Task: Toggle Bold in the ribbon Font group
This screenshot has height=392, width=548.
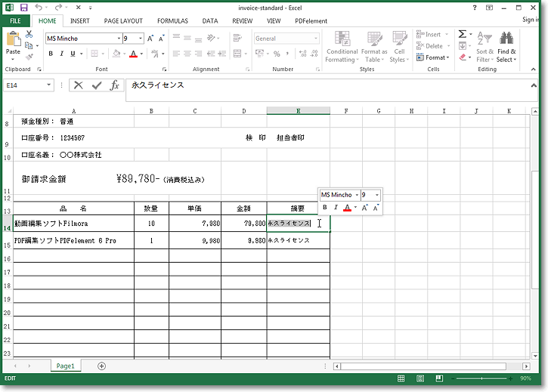Action: click(x=51, y=54)
